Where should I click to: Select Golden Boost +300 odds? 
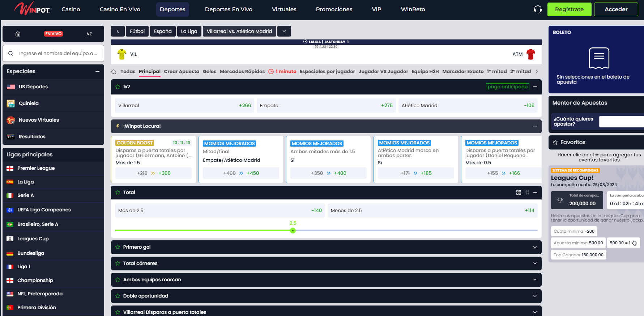click(153, 173)
